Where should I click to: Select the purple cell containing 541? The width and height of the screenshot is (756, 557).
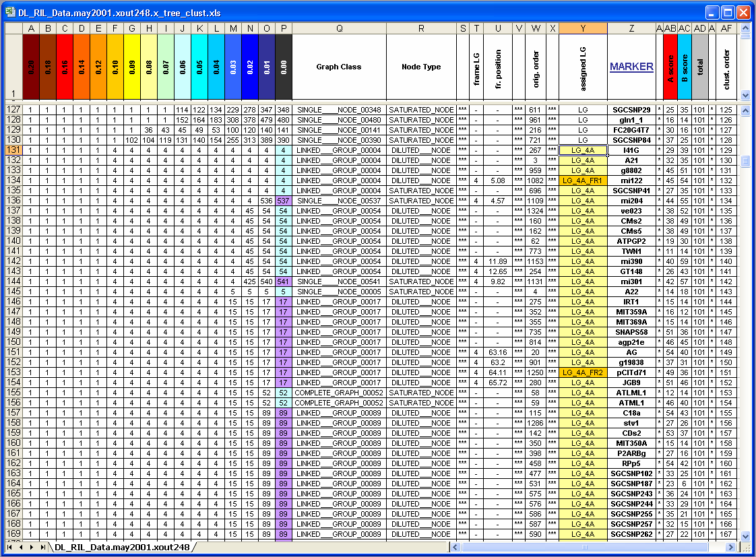pos(284,282)
